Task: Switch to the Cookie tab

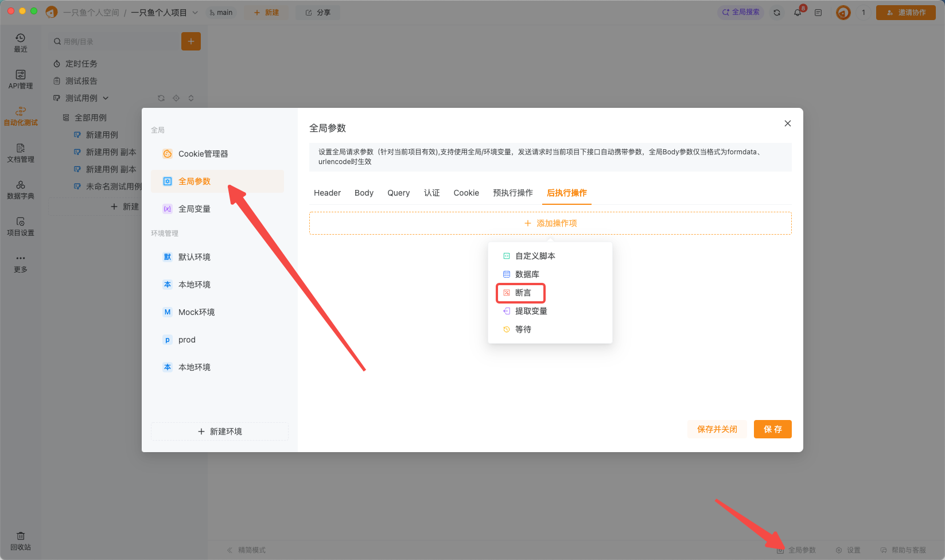Action: click(x=466, y=193)
